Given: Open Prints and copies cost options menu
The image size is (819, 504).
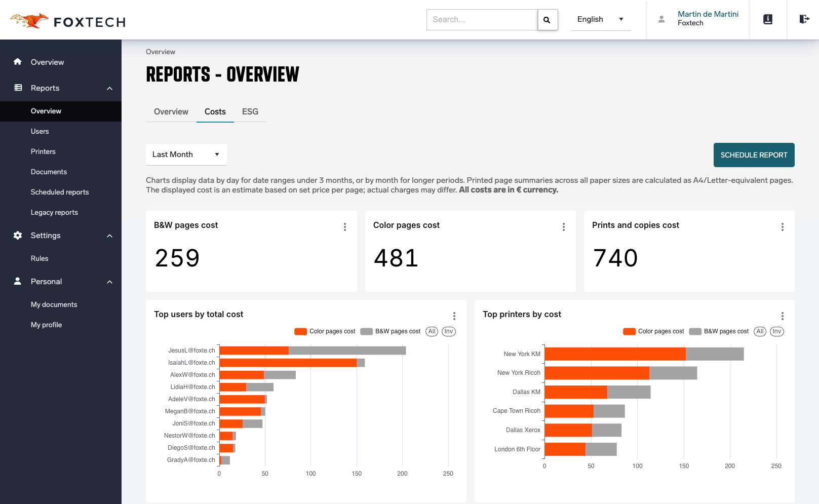Looking at the screenshot, I should pos(782,227).
